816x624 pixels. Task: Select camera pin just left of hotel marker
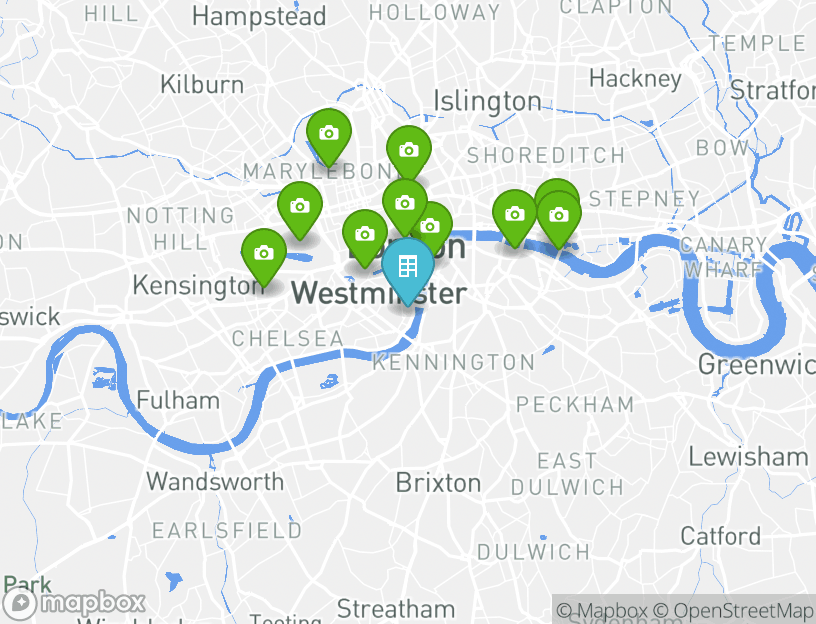(x=365, y=238)
